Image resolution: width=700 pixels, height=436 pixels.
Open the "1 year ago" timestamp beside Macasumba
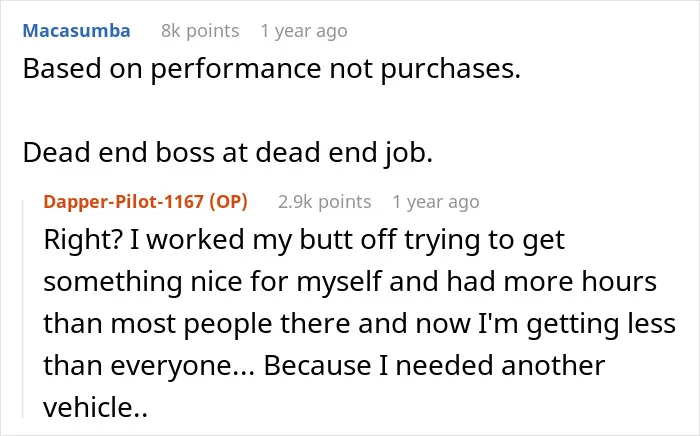304,31
